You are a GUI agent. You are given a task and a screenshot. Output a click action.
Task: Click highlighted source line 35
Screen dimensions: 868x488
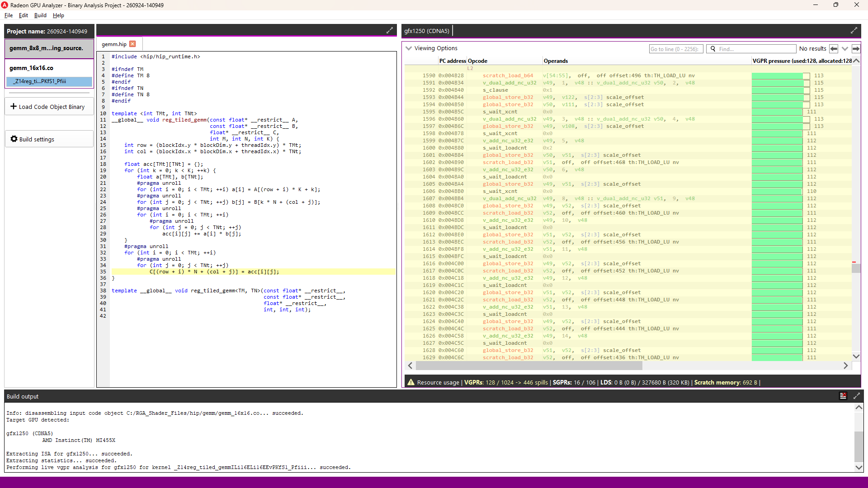click(253, 272)
